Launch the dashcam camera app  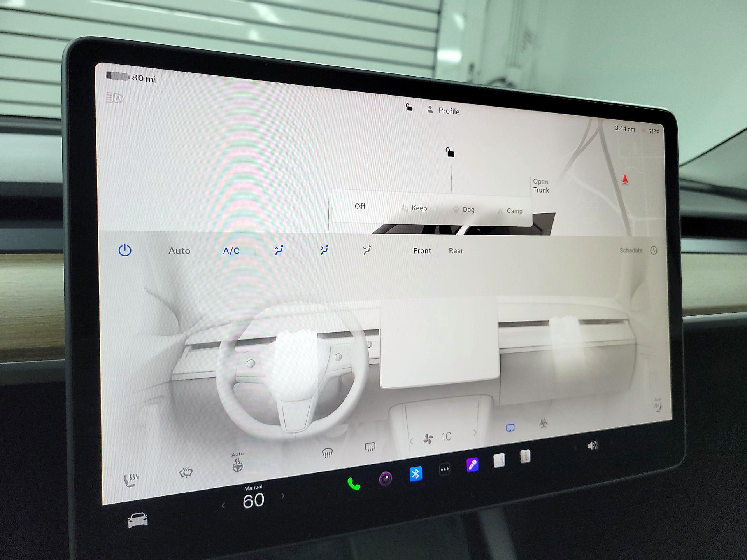tap(386, 478)
